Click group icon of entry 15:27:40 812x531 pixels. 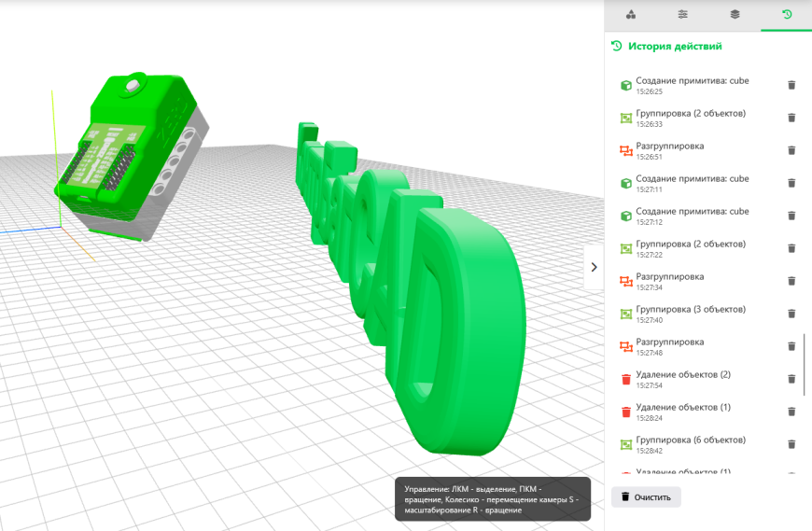click(x=626, y=314)
